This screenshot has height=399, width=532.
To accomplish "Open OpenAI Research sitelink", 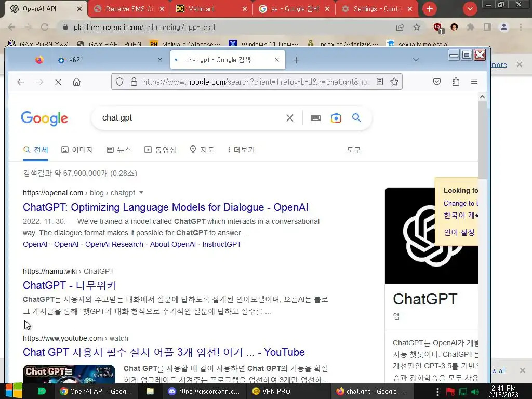I will (114, 244).
